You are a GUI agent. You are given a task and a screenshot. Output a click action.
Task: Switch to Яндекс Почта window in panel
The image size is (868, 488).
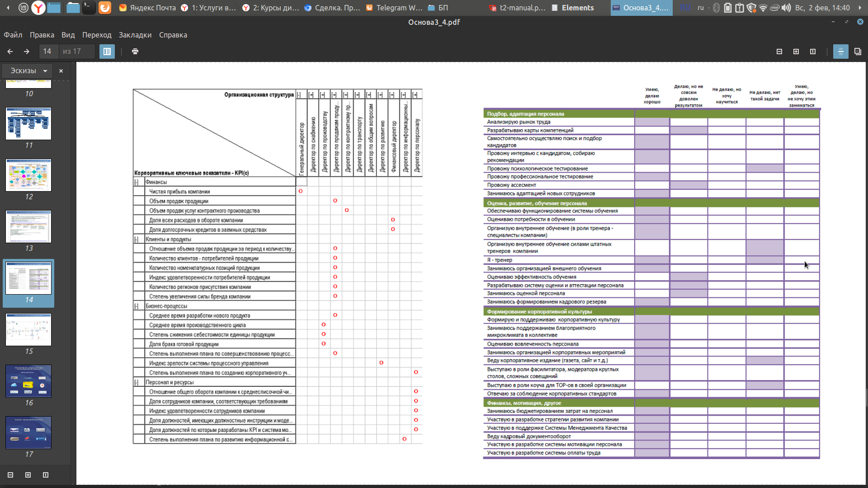tap(147, 8)
